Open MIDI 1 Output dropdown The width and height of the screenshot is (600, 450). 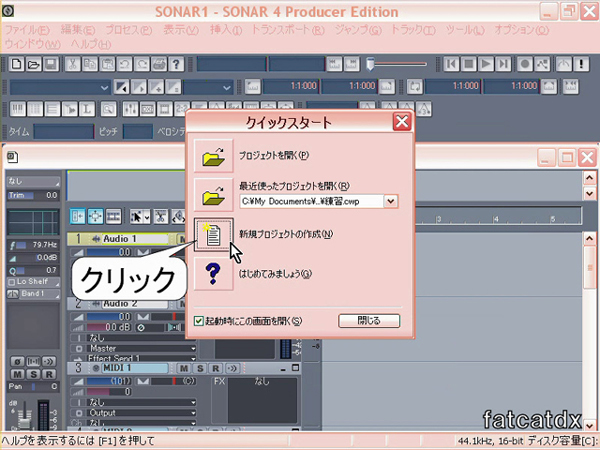click(142, 413)
